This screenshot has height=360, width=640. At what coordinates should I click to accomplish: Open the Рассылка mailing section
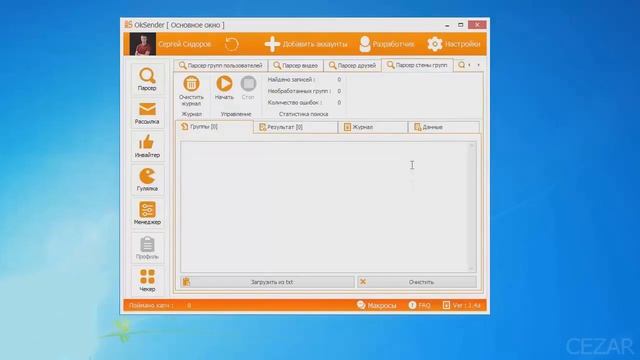tap(147, 113)
